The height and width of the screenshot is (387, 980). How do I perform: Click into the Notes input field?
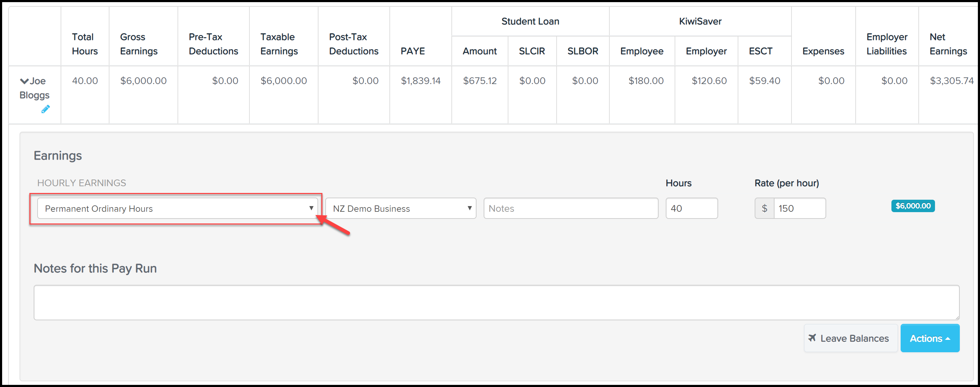pos(570,208)
